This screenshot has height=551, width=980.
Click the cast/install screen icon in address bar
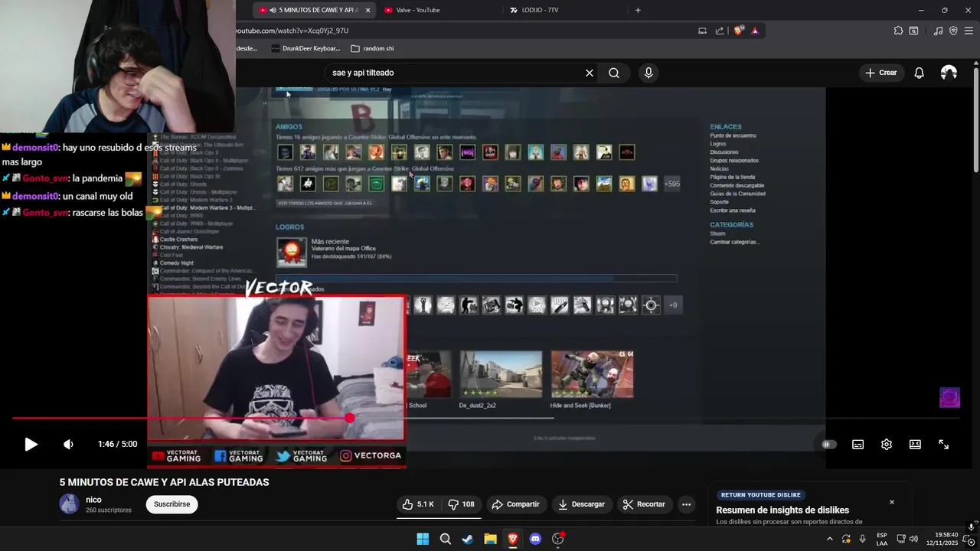[702, 31]
